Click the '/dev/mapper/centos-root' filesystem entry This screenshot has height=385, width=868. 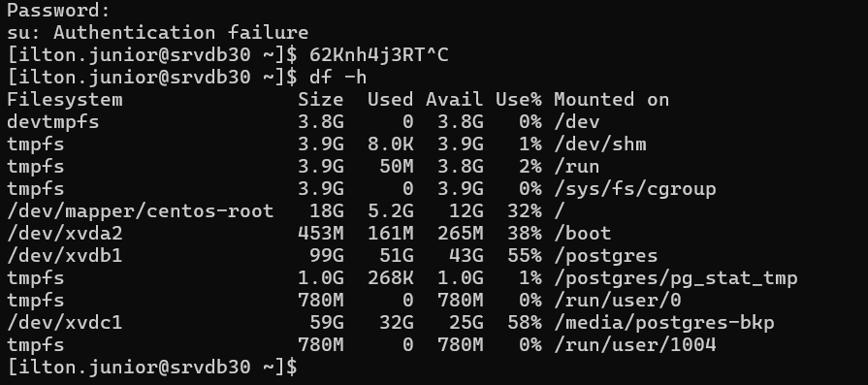(141, 210)
